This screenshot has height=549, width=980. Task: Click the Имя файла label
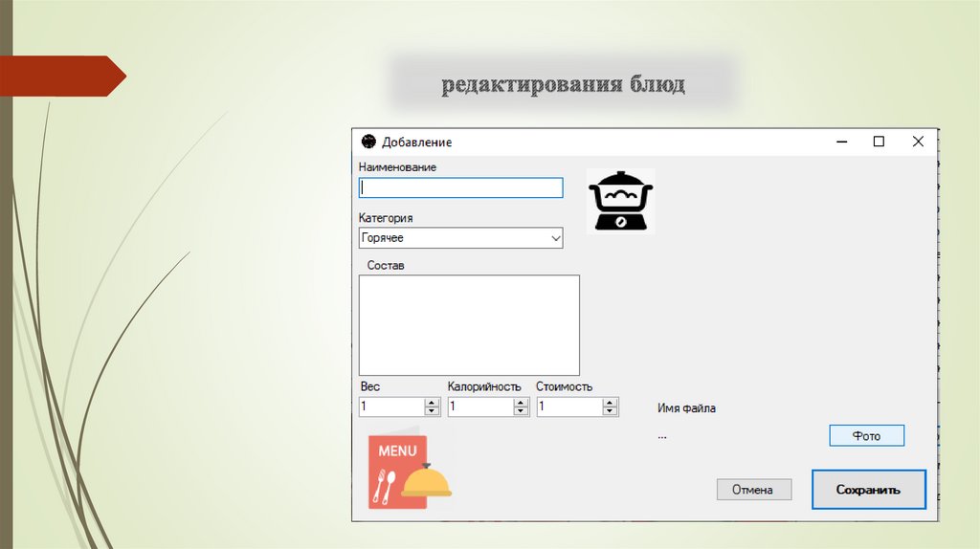coord(686,408)
